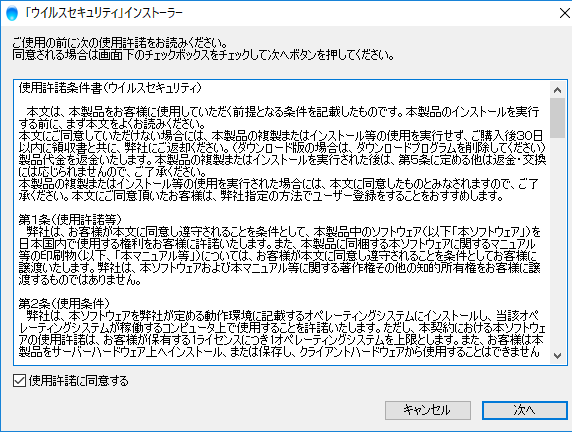Click the 第2条(使用条件) heading
The height and width of the screenshot is (432, 572).
[x=64, y=303]
